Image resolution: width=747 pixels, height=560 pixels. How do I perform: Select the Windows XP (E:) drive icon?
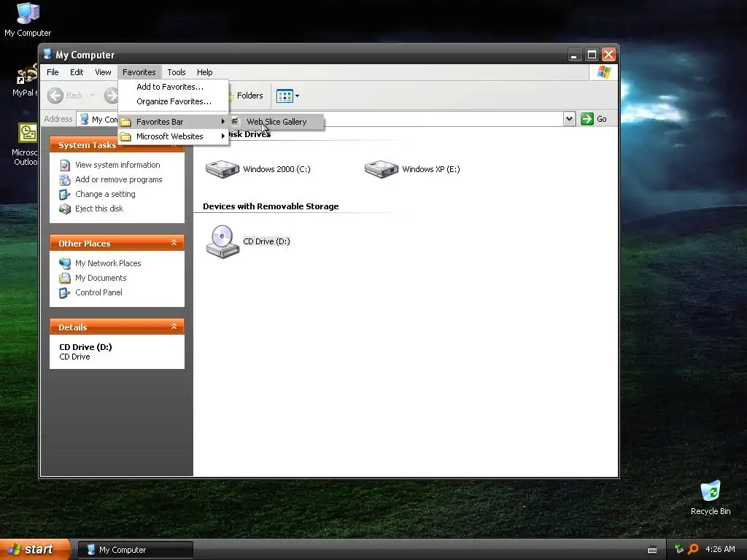[381, 169]
